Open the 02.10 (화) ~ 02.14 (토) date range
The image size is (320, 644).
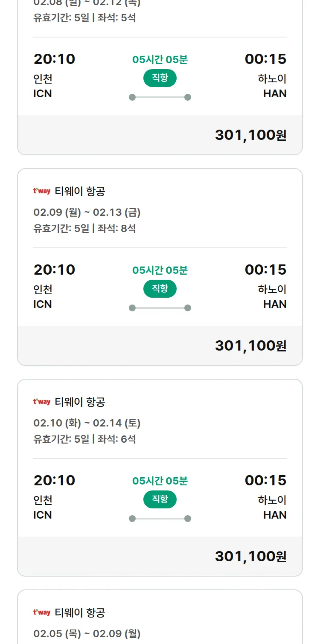(87, 423)
